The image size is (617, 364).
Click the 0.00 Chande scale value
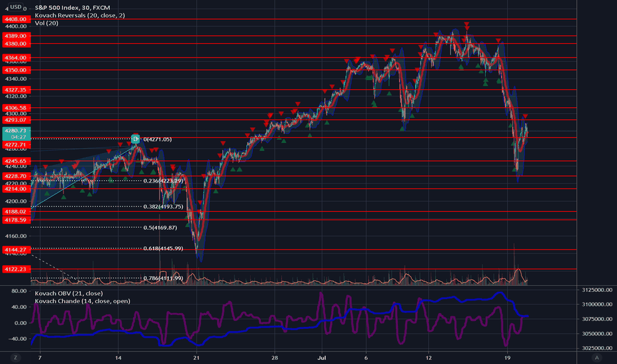(21, 323)
